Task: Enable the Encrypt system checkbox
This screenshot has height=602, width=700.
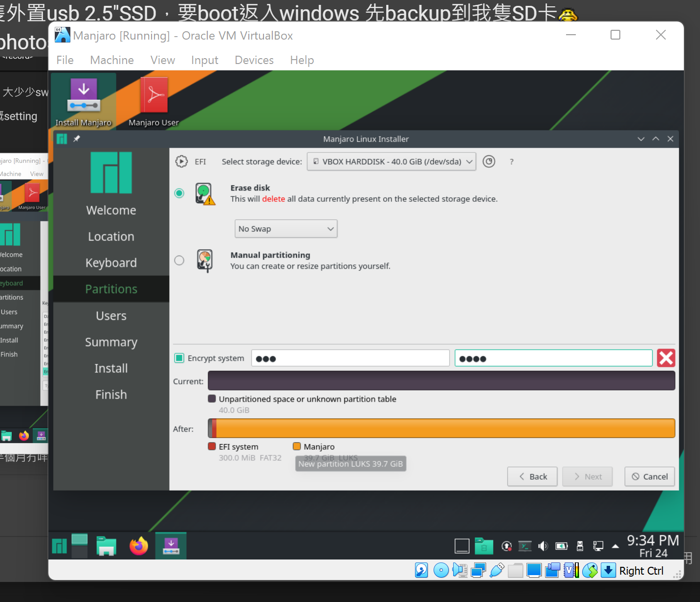Action: (x=179, y=358)
